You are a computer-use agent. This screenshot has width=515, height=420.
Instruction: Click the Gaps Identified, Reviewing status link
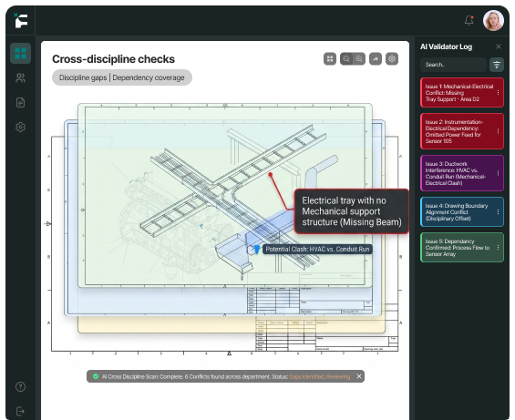tap(320, 376)
